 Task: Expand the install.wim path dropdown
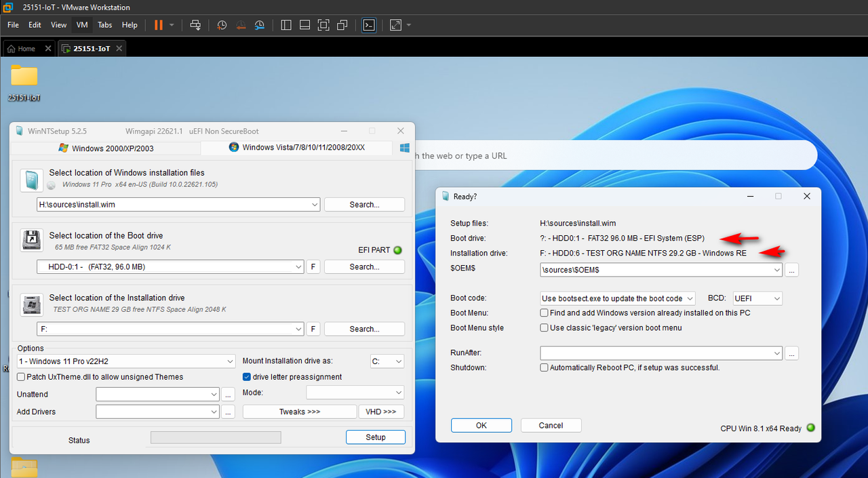coord(314,205)
